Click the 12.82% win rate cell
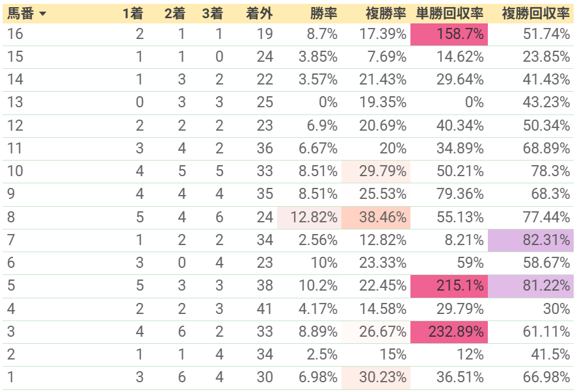The image size is (575, 392). click(309, 218)
